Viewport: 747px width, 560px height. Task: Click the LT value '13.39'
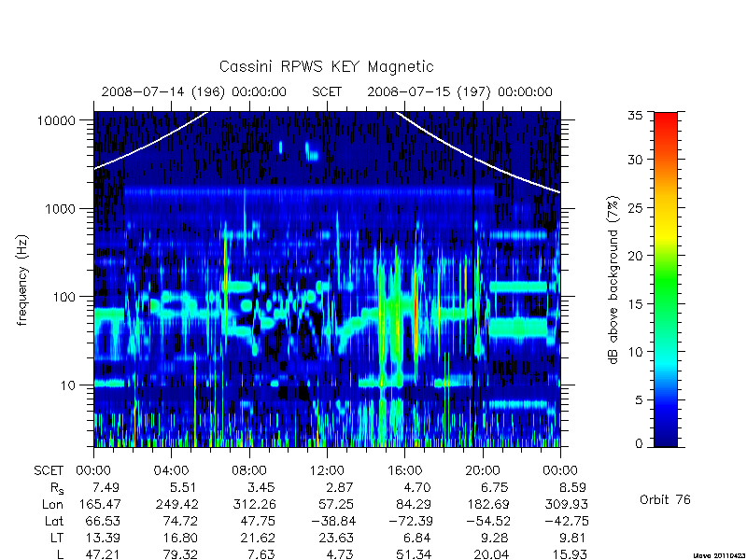click(x=103, y=539)
